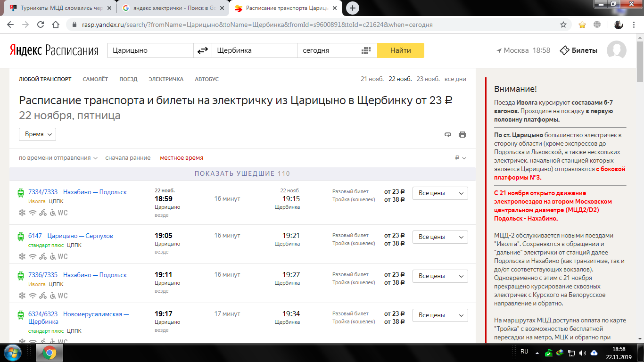Click the train icon for 7336/7335 route
The image size is (644, 362).
pyautogui.click(x=21, y=275)
